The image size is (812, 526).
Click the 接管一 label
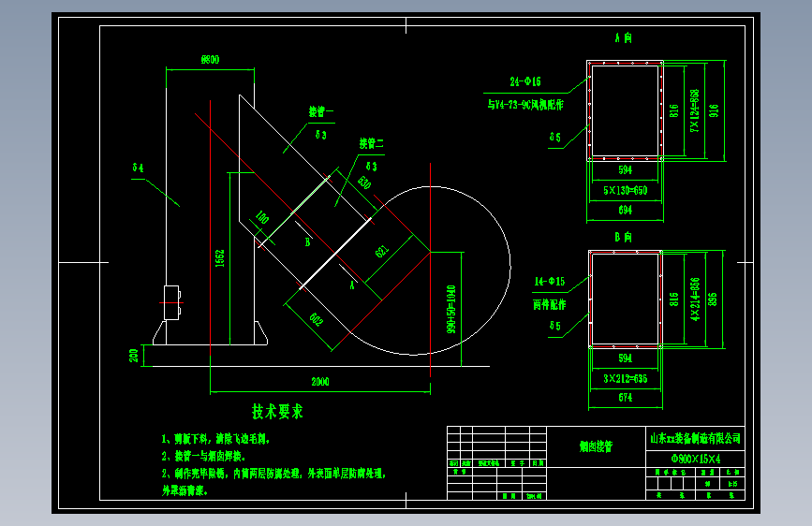pyautogui.click(x=321, y=111)
